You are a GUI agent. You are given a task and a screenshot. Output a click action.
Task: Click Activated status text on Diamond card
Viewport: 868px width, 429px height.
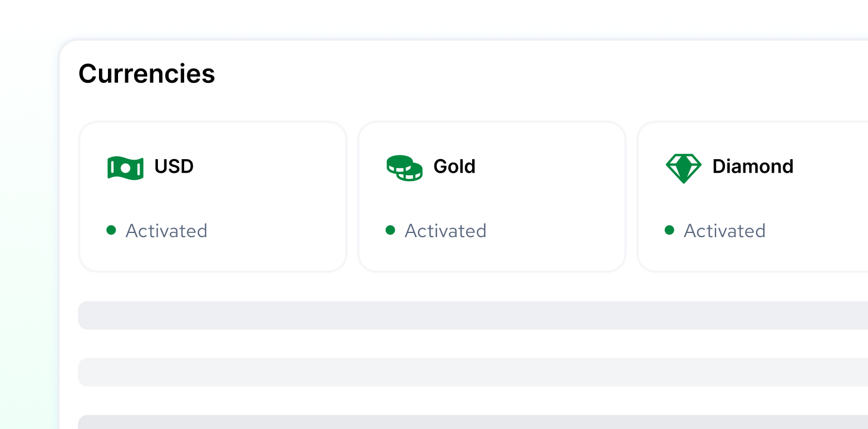pyautogui.click(x=724, y=231)
